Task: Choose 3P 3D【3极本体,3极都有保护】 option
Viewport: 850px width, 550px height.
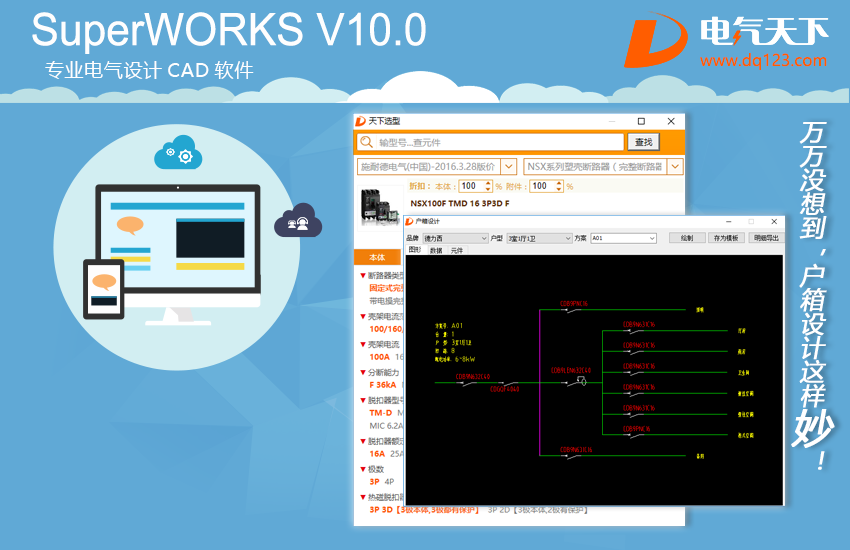Action: pyautogui.click(x=424, y=510)
